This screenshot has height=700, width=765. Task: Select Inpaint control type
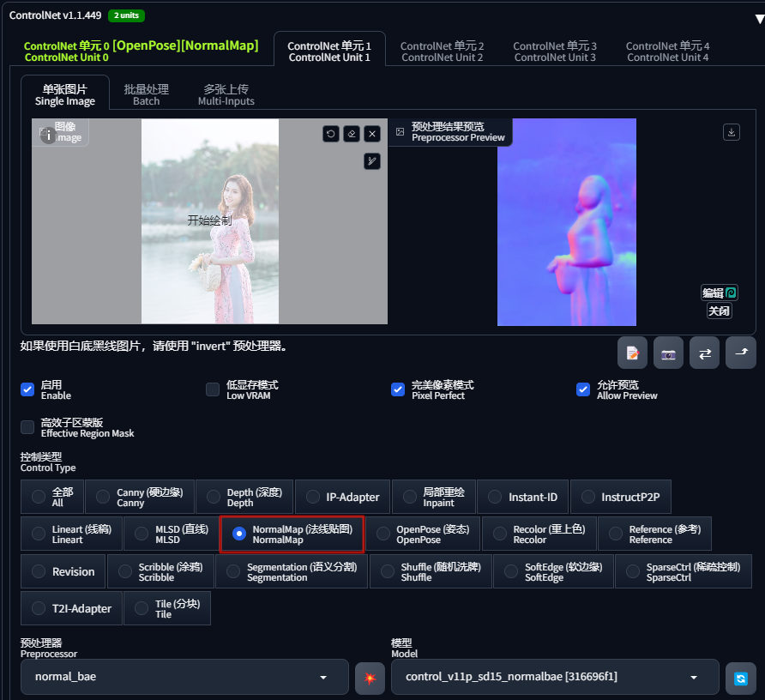[x=434, y=497]
